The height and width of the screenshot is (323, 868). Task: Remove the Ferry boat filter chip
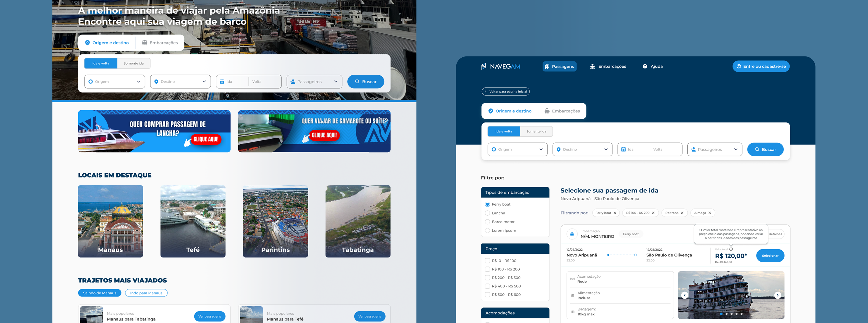pyautogui.click(x=615, y=213)
